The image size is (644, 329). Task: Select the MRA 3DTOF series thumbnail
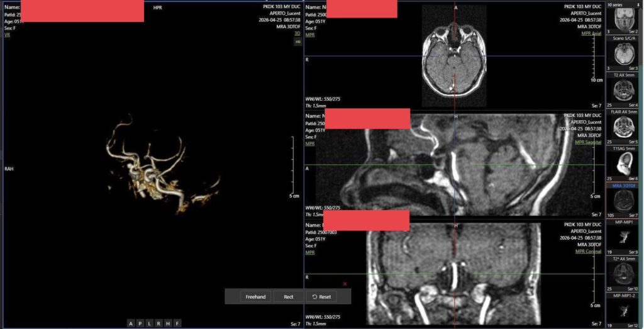(625, 200)
